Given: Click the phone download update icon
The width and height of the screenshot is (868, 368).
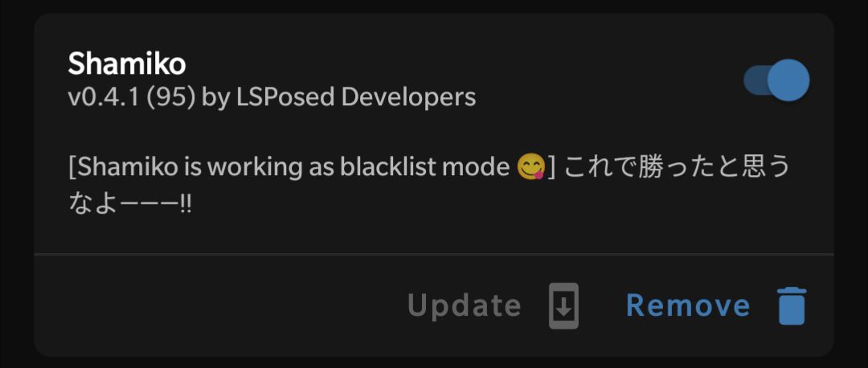Looking at the screenshot, I should 563,306.
